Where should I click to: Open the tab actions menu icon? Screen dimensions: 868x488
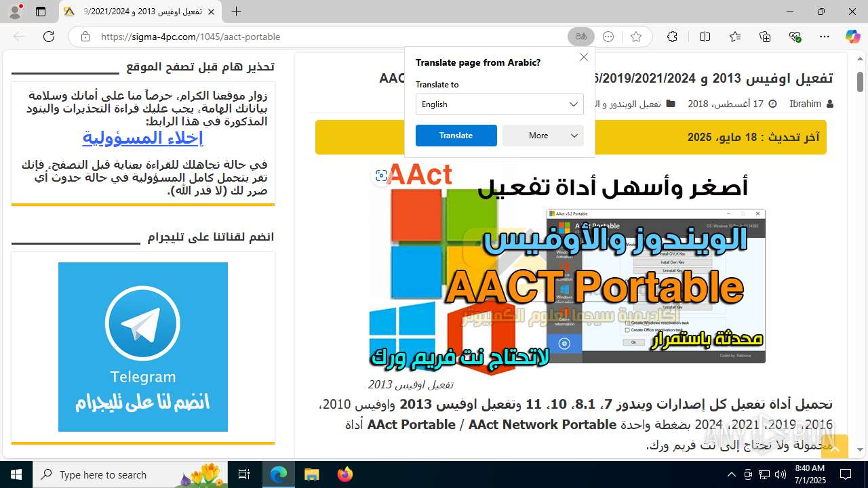click(41, 12)
